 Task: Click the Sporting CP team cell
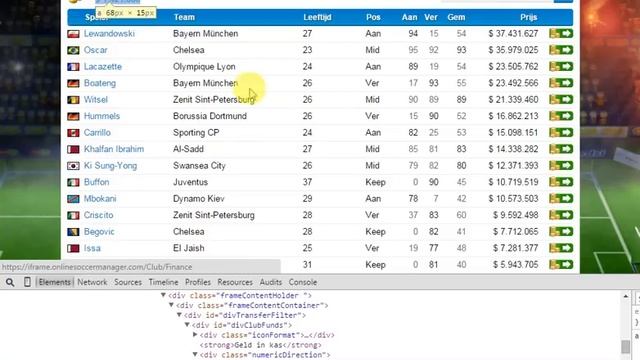tap(196, 133)
